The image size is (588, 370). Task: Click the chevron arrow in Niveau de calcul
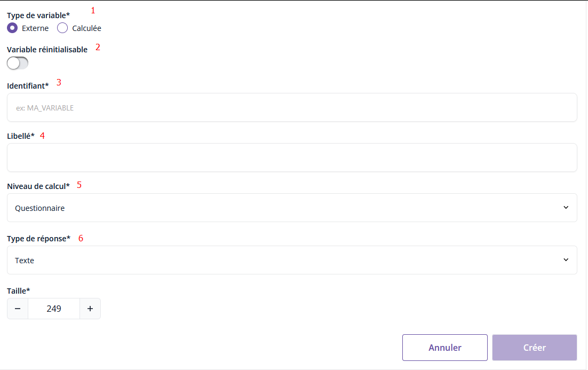coord(566,208)
